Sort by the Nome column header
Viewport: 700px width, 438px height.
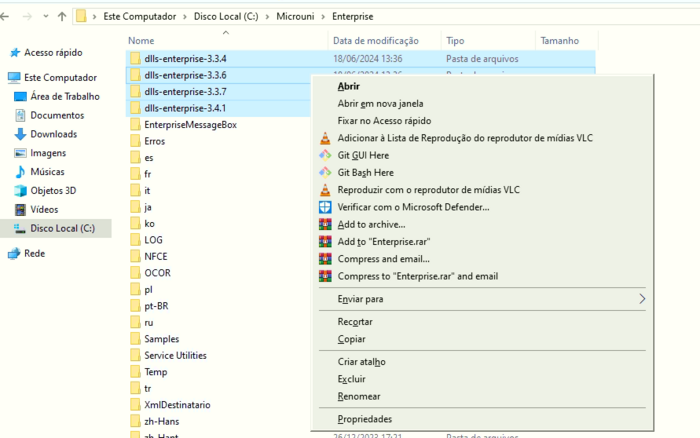coord(141,41)
